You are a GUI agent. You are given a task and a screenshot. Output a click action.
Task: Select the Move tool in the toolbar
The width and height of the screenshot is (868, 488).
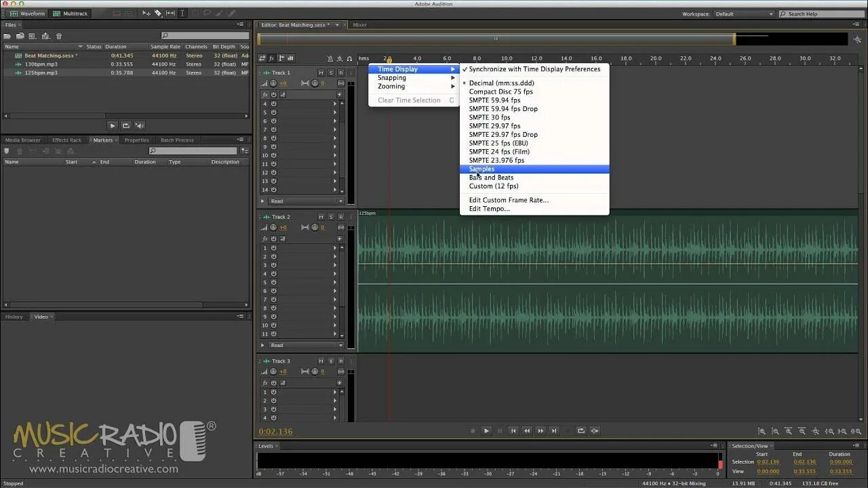tap(145, 14)
